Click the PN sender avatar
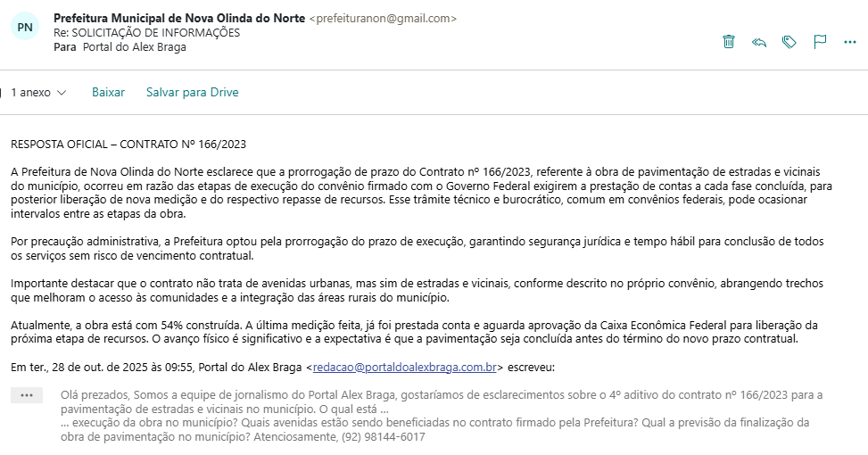The image size is (868, 455). (25, 27)
